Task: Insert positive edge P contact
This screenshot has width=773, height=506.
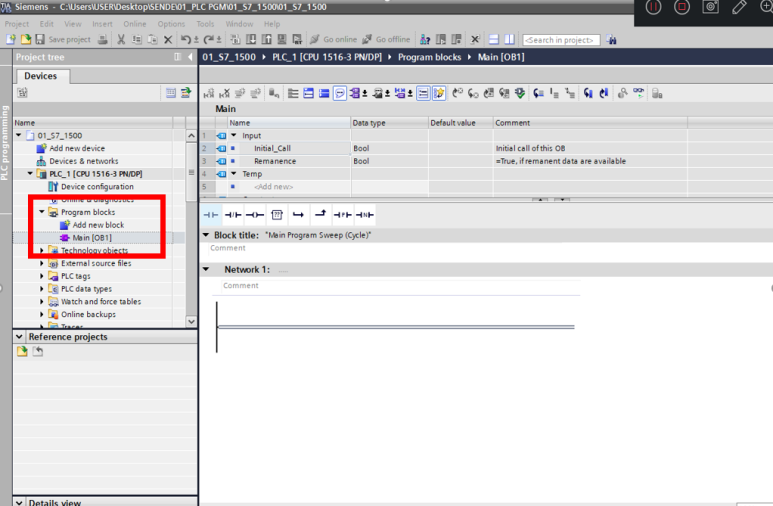Action: [x=343, y=215]
